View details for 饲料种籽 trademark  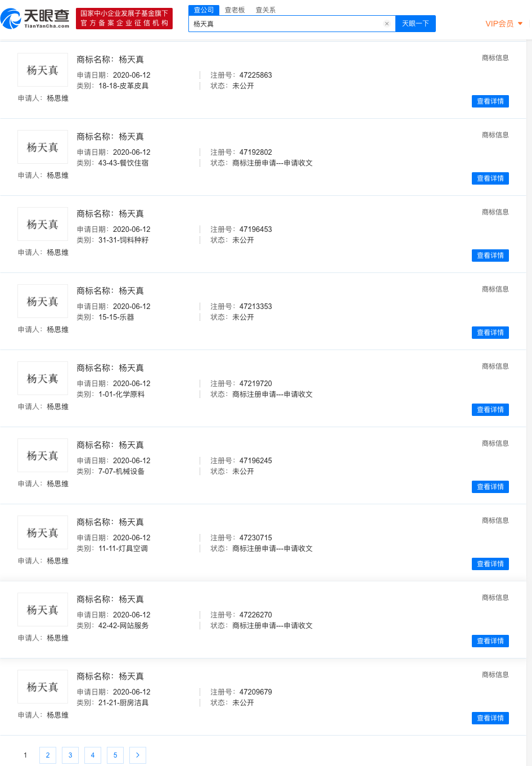tap(490, 256)
